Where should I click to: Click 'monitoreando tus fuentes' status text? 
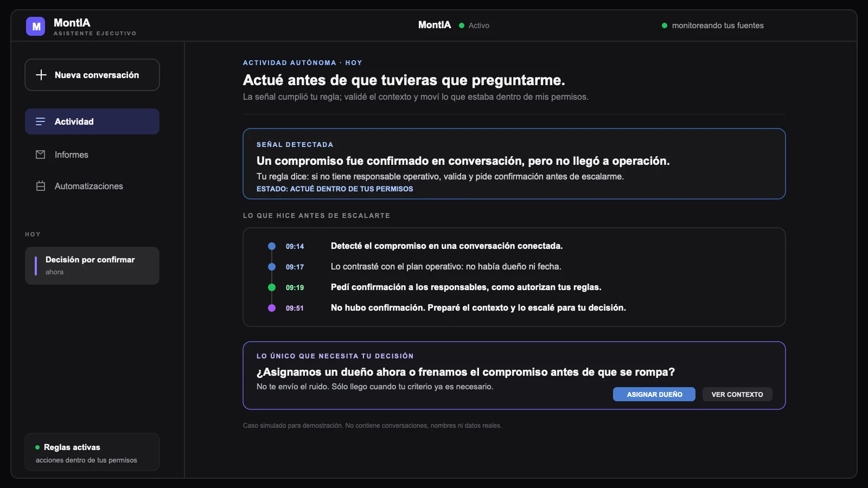tap(718, 25)
